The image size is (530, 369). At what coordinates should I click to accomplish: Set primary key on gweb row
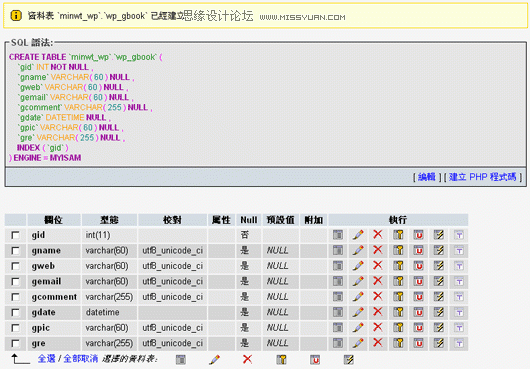[x=398, y=266]
